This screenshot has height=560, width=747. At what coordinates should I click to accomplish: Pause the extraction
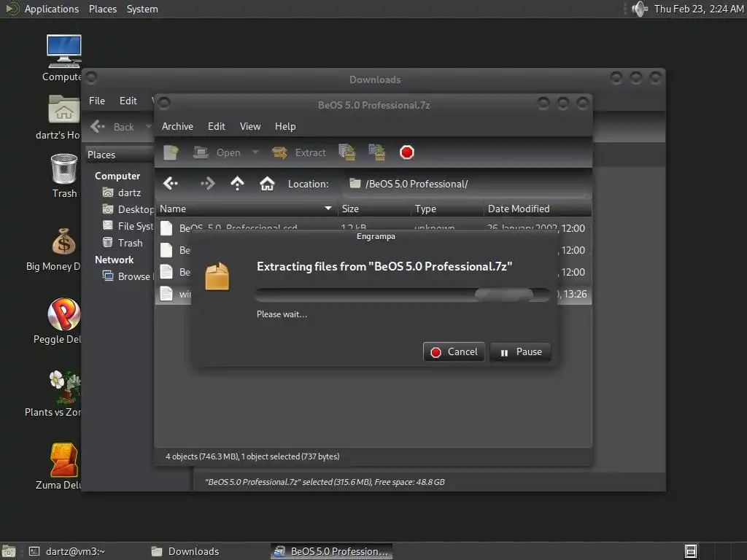point(520,352)
